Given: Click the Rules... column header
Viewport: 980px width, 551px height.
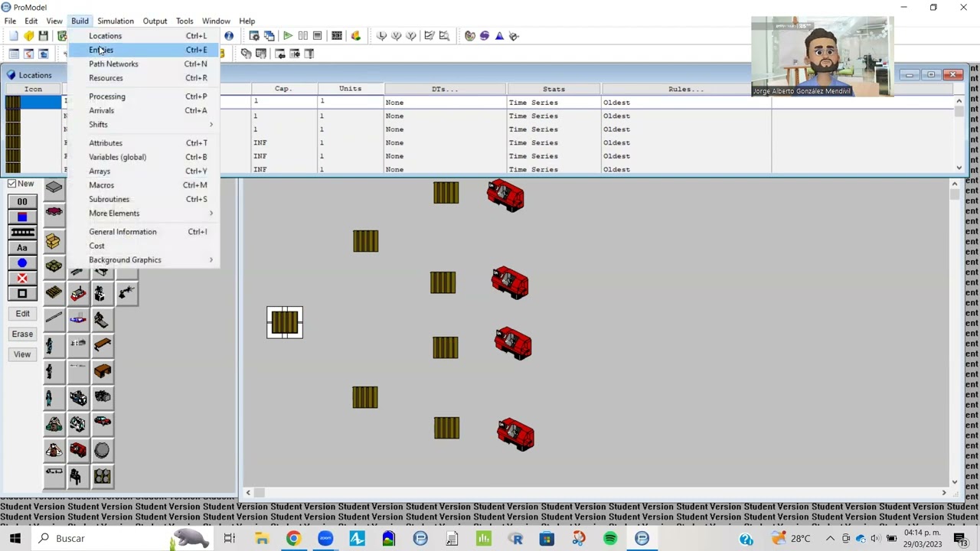Looking at the screenshot, I should (x=685, y=89).
